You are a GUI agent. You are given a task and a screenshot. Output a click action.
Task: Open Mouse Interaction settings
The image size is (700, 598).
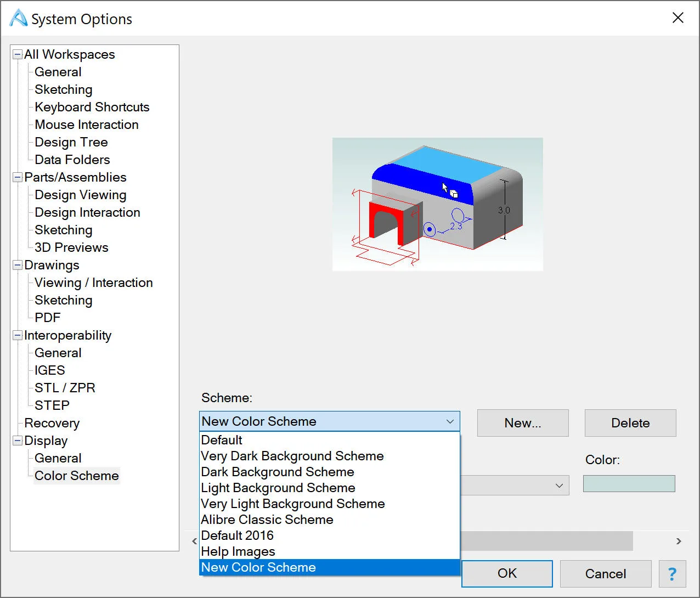tap(87, 125)
